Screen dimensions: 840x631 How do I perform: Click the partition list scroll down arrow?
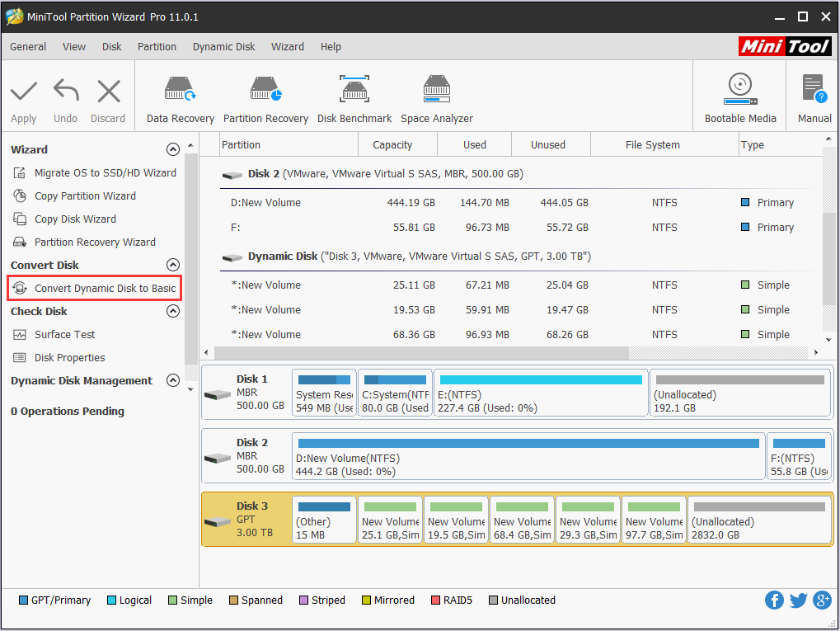point(828,339)
